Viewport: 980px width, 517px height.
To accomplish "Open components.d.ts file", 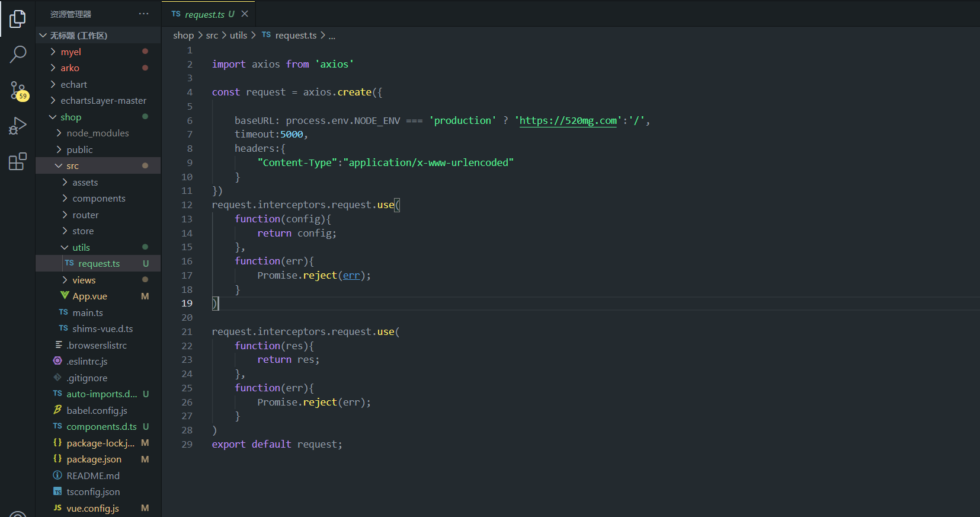I will click(x=98, y=426).
